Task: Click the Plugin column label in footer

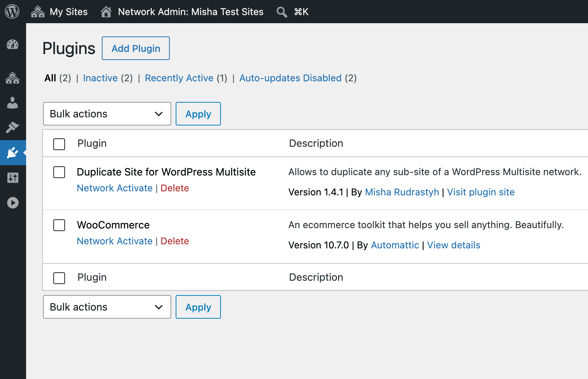Action: coord(92,277)
